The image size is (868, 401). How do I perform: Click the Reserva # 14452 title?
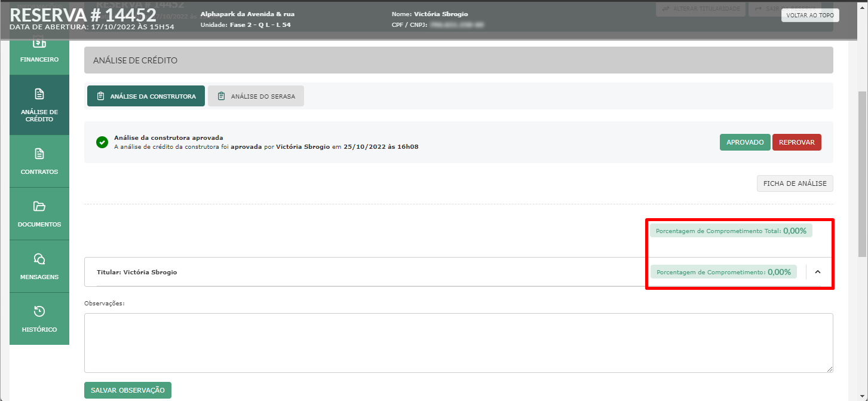point(83,15)
